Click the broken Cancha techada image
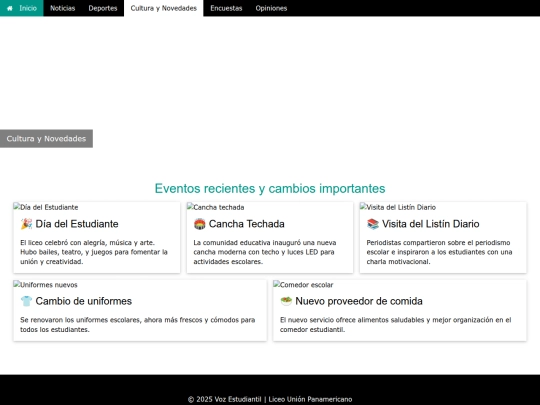Screen dimensions: 540x405 click(x=216, y=207)
